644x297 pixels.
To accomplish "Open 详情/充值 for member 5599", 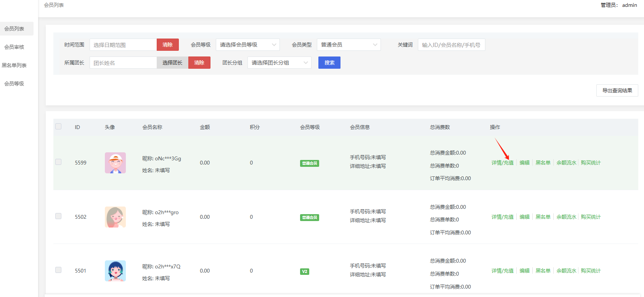I will 502,163.
